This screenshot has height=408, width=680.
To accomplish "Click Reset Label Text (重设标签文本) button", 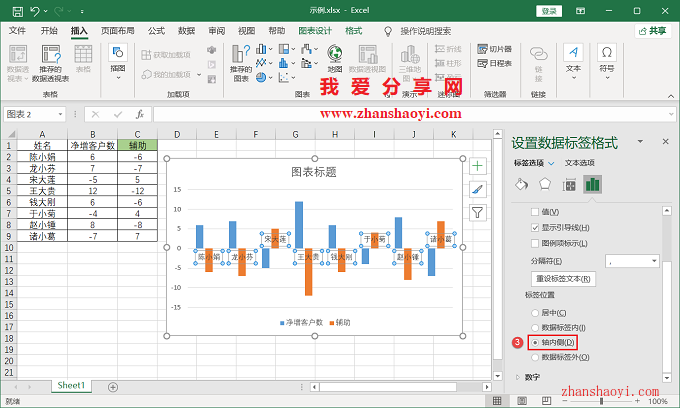I will pos(563,279).
